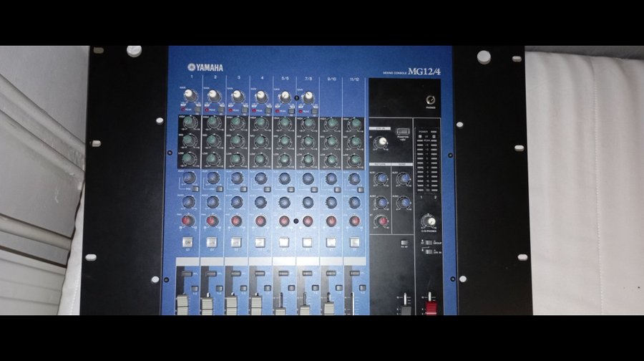This screenshot has height=361, width=644.
Task: Click the 2TR IN level knob
Action: coord(381,143)
